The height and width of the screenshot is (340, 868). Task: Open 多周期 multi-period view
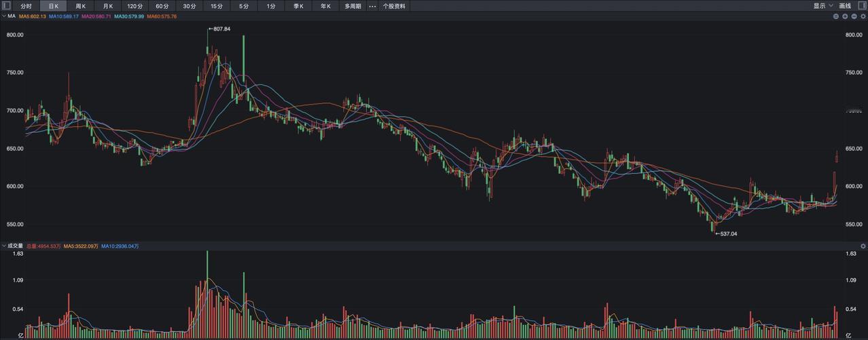pos(352,5)
